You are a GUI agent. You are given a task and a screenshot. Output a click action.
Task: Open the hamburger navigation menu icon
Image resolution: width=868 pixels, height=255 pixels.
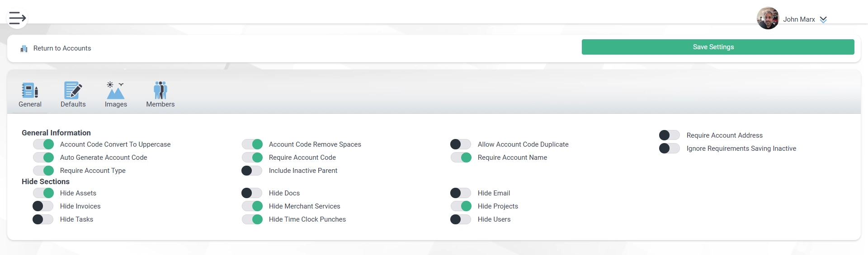(x=17, y=18)
